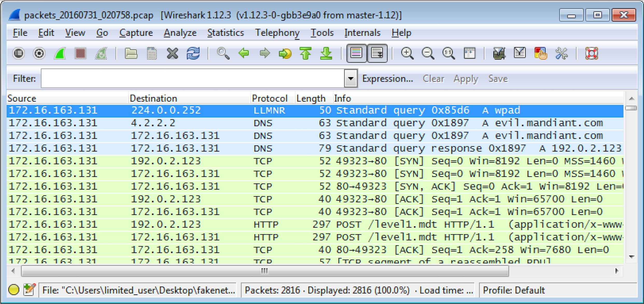
Task: Apply the display filter
Action: point(466,78)
